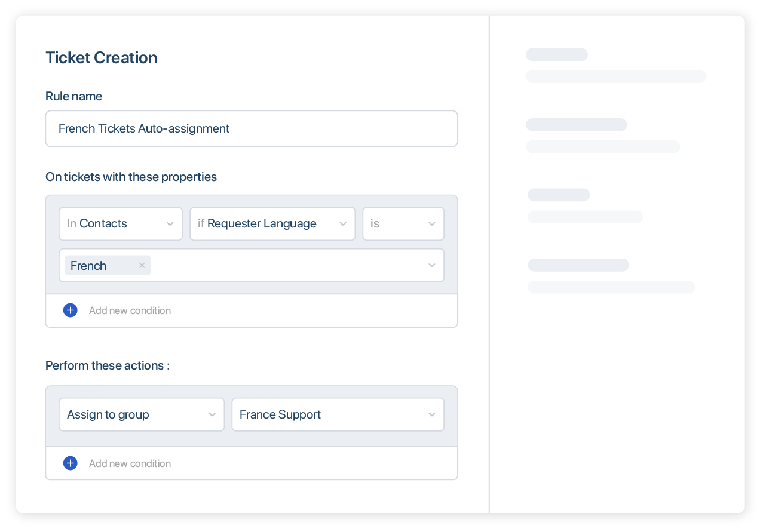Click the chevron on the Contacts selector
Viewport: 763px width, 532px height.
169,223
